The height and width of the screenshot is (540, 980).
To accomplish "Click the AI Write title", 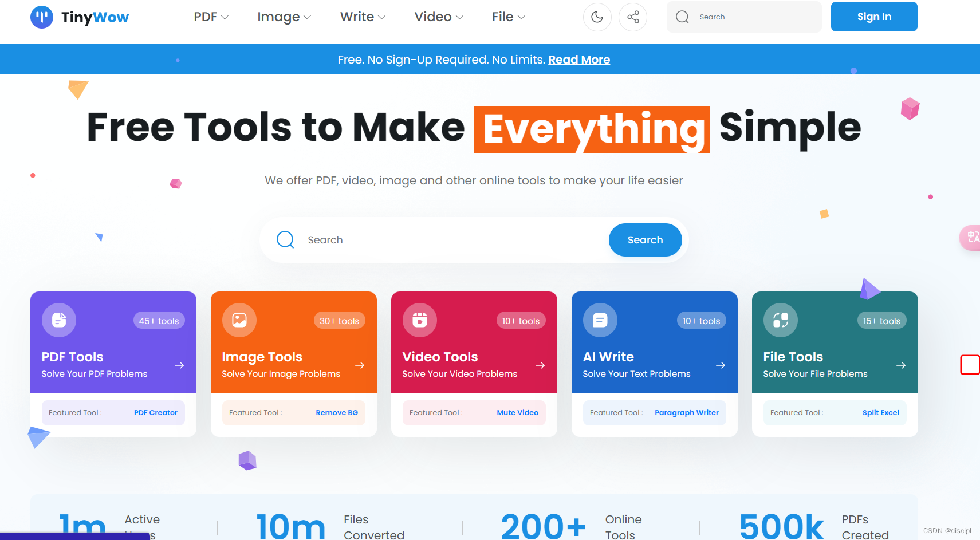I will click(608, 357).
